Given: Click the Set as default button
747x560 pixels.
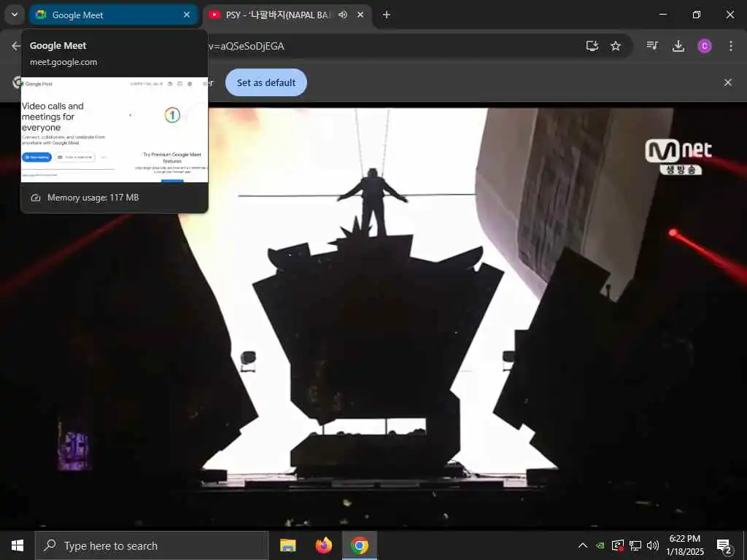Looking at the screenshot, I should (266, 82).
